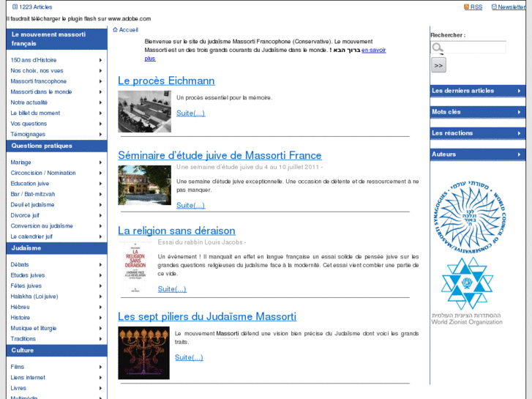This screenshot has height=399, width=532.
Task: Click the Judaïsme section header
Action: point(56,248)
